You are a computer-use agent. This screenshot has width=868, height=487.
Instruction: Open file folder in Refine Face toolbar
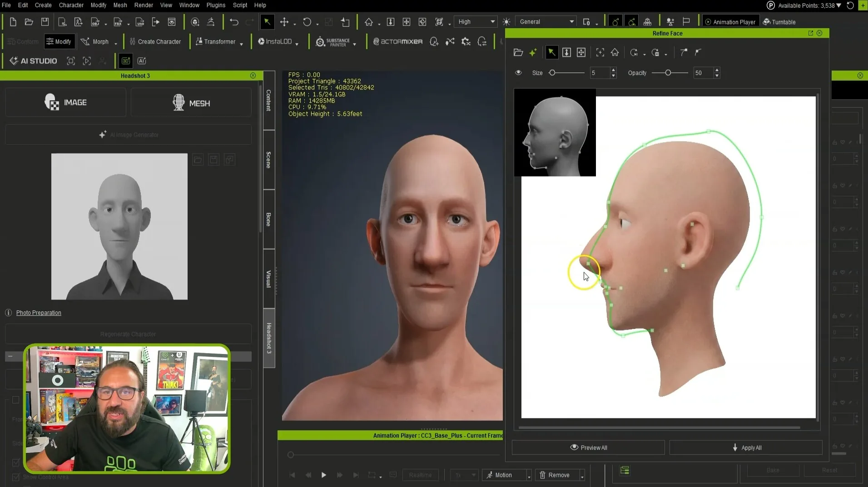[x=518, y=53]
